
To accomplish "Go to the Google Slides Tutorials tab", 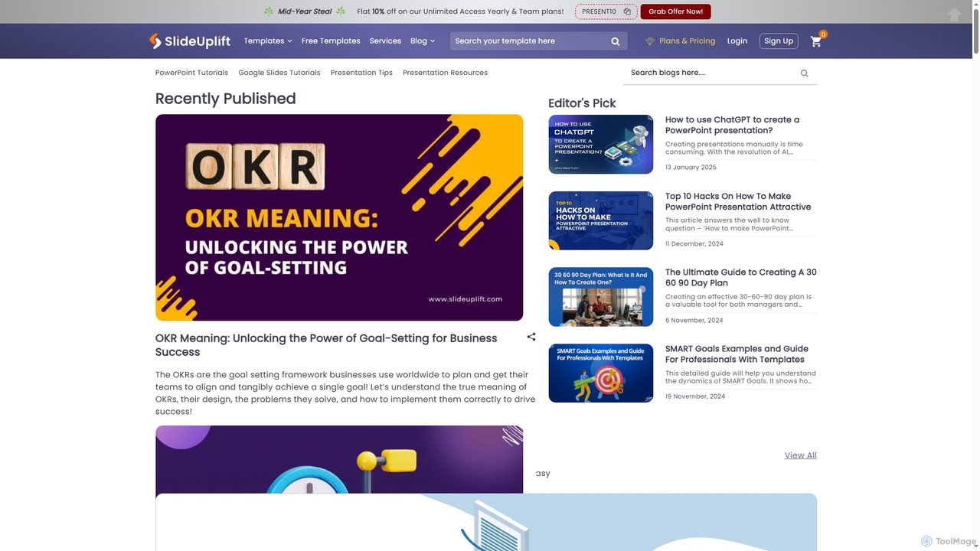I will click(279, 73).
